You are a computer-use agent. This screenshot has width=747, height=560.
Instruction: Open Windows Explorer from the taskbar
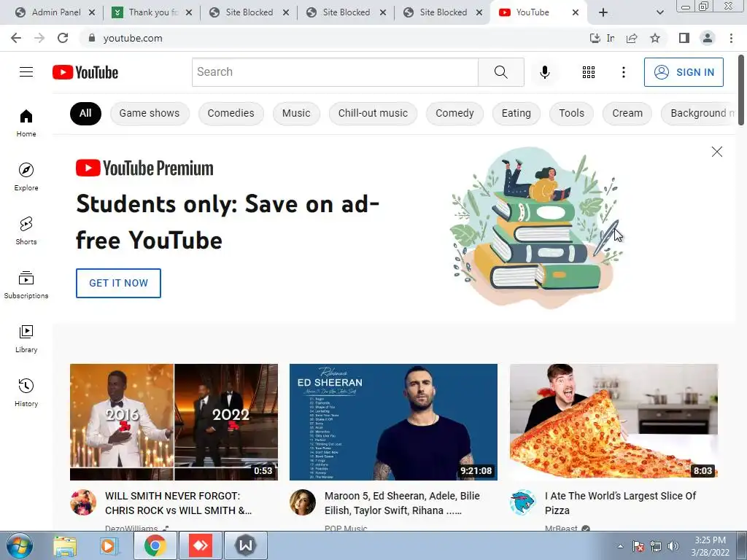click(65, 545)
